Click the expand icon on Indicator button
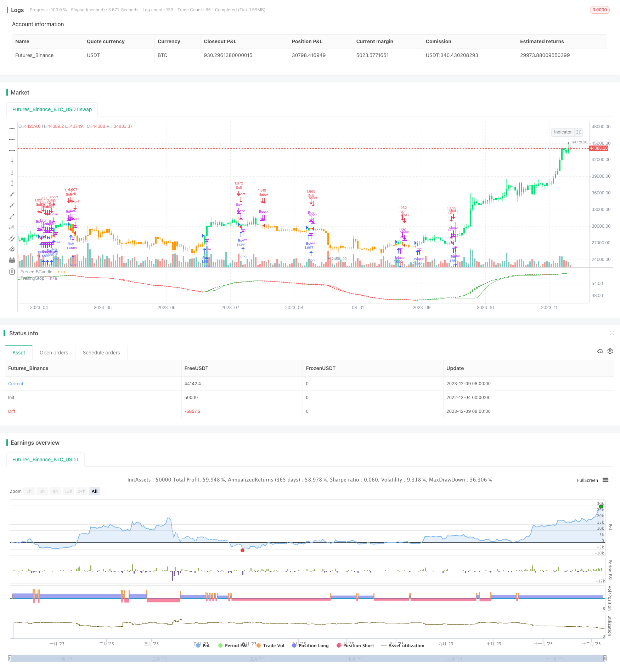Viewport: 620px width, 672px height. 579,132
